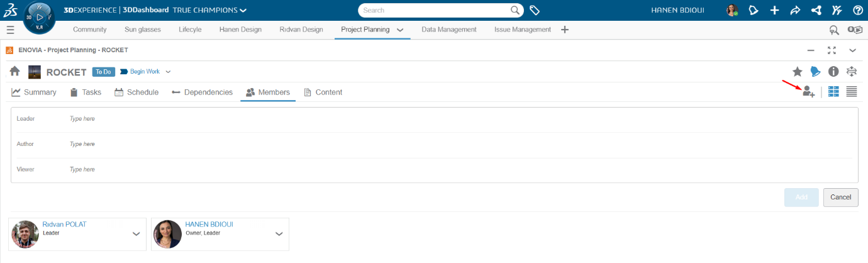Open Hanen Bdioui profile avatar in top bar

(x=732, y=10)
